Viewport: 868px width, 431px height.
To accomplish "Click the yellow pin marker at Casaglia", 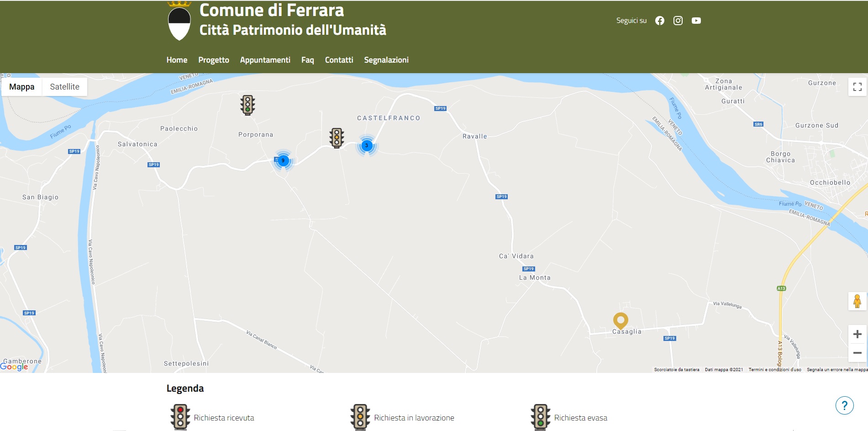I will pos(621,320).
